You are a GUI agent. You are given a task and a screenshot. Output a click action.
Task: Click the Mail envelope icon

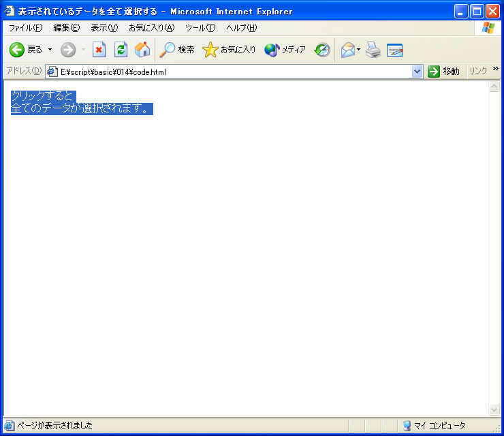(348, 50)
